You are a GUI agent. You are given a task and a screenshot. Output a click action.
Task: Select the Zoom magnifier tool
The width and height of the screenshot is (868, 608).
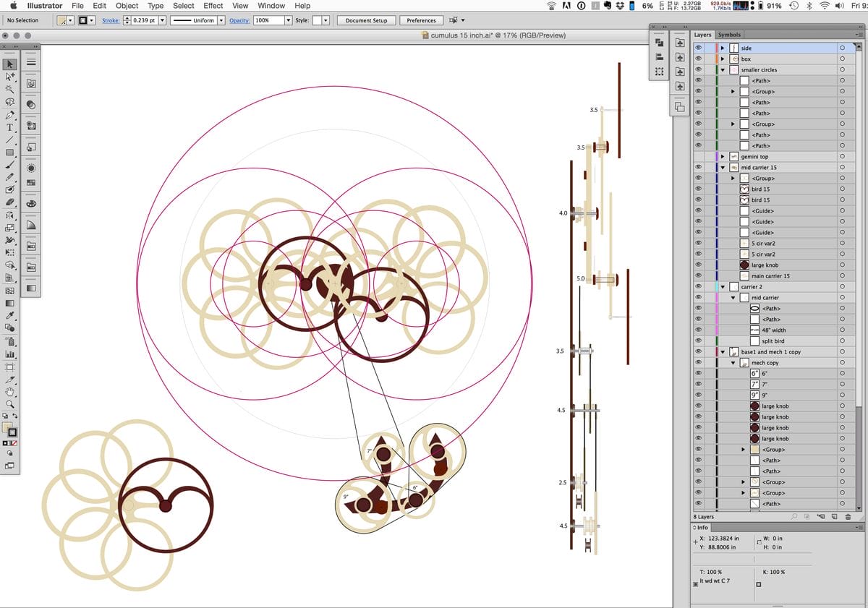(10, 403)
